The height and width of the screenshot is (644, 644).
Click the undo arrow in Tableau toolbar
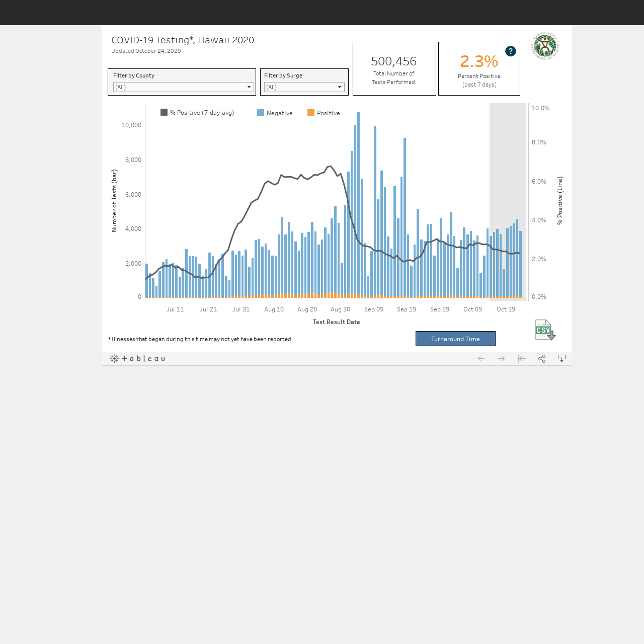pos(481,359)
